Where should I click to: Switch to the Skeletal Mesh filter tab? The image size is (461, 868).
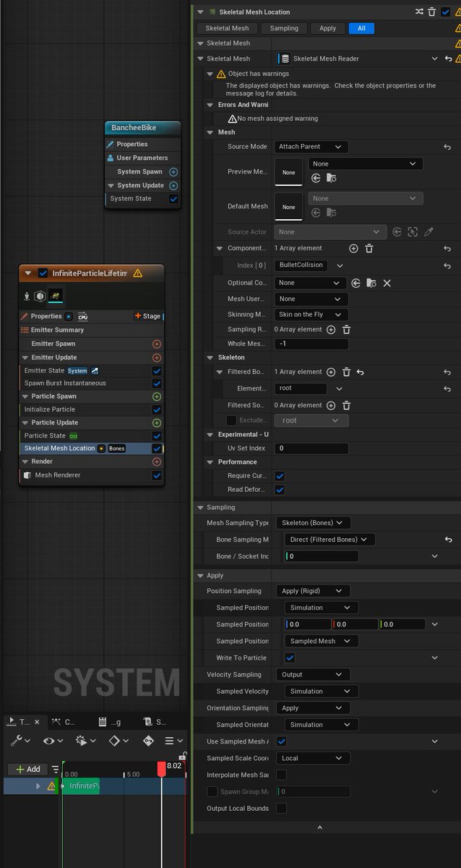click(x=227, y=28)
